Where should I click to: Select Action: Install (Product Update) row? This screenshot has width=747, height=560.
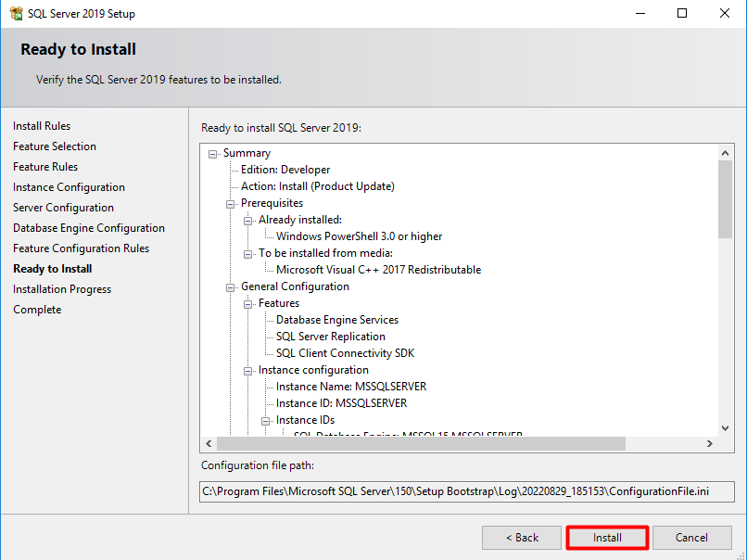(x=318, y=186)
